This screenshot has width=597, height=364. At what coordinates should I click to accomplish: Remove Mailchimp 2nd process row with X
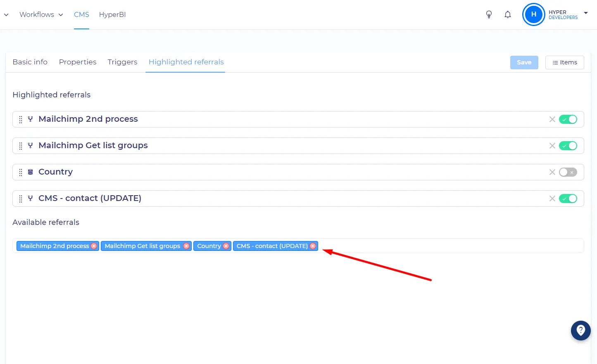tap(552, 119)
